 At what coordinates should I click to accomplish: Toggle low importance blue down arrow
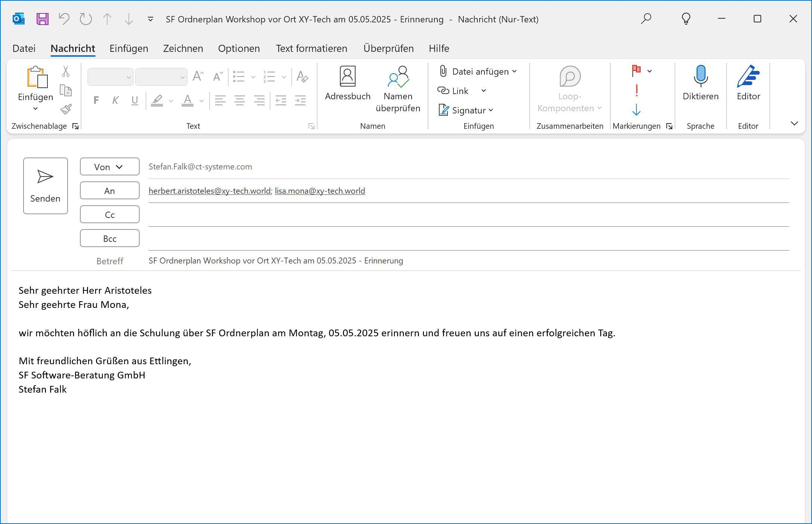point(636,110)
